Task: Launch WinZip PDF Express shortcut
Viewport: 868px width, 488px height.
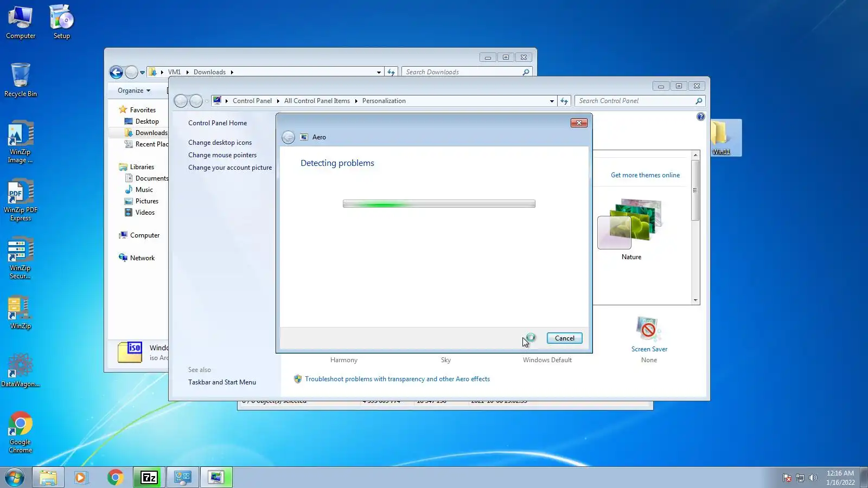Action: (x=21, y=200)
